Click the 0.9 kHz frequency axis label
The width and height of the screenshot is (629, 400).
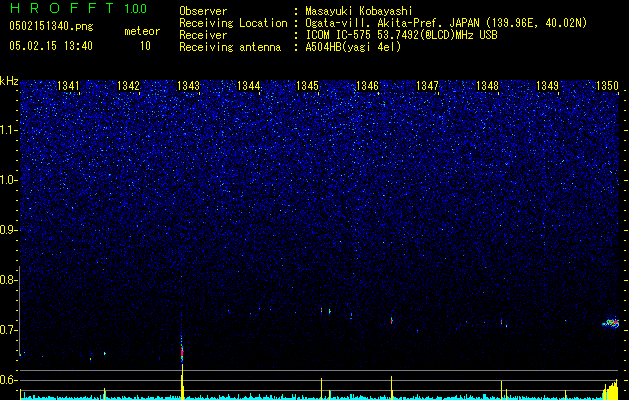pyautogui.click(x=8, y=230)
